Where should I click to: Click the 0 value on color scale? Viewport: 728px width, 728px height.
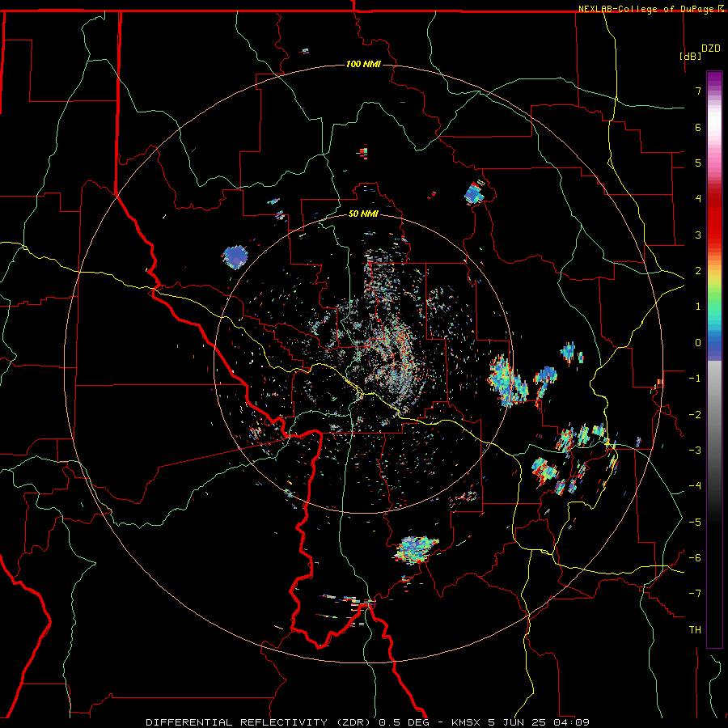(x=698, y=343)
